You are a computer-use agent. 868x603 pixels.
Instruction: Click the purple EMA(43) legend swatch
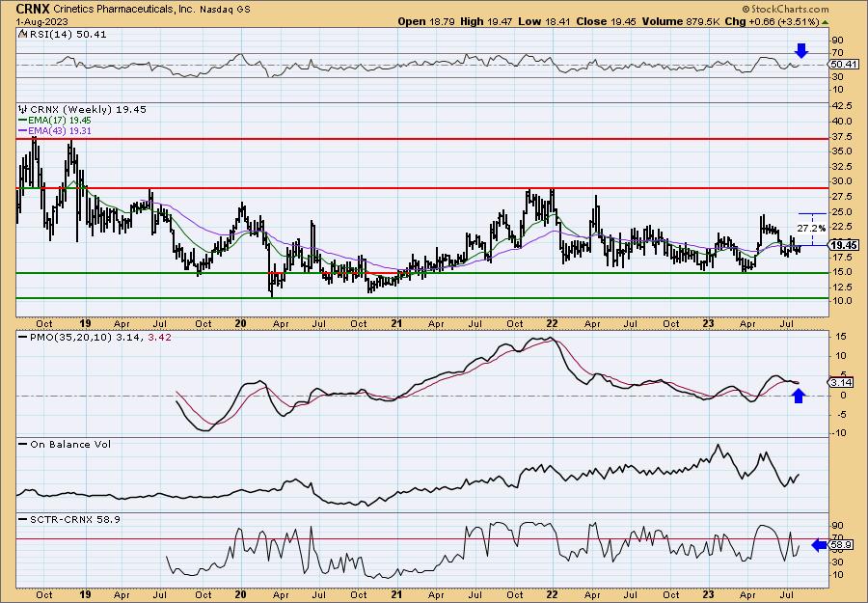[23, 130]
